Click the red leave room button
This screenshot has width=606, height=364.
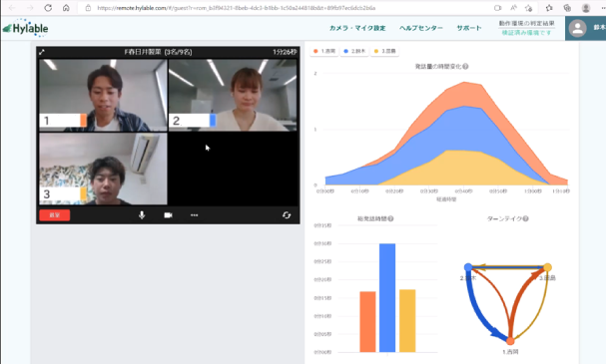coord(55,215)
